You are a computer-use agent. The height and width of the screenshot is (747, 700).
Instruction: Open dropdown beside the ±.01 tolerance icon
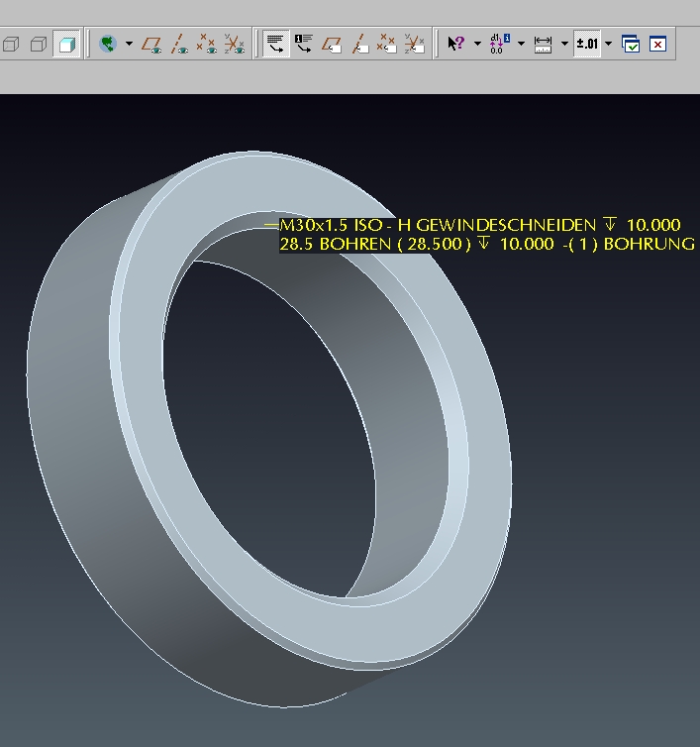click(x=609, y=44)
